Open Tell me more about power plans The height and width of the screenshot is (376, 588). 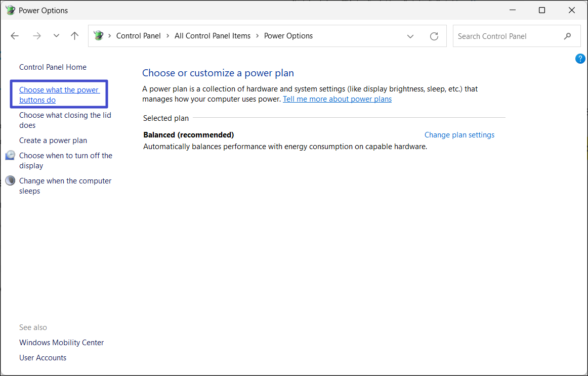(337, 99)
